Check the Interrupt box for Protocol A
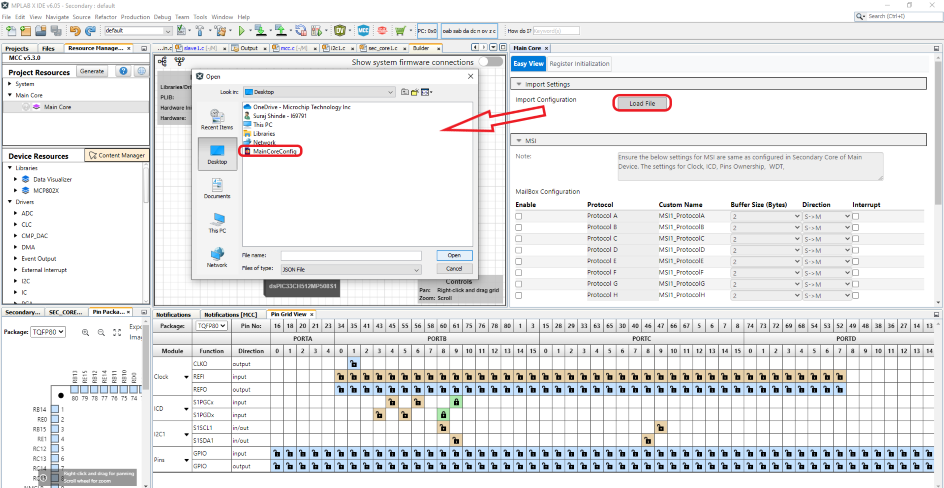Screen dimensions: 944x488 tap(856, 216)
